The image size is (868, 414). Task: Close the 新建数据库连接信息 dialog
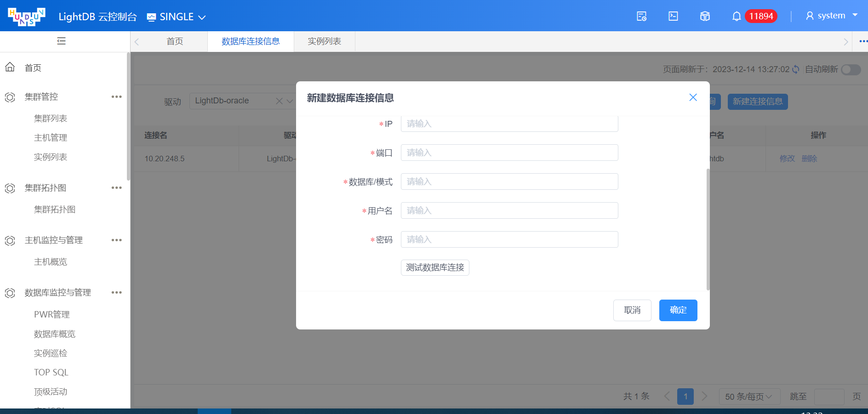[x=693, y=97]
